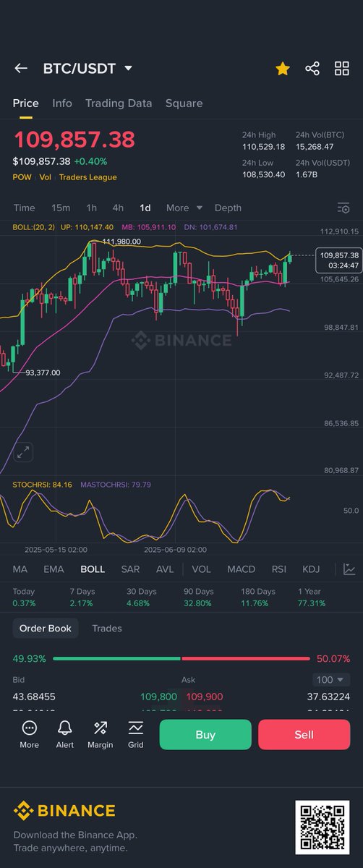Toggle the KDJ sub-indicator

point(311,569)
